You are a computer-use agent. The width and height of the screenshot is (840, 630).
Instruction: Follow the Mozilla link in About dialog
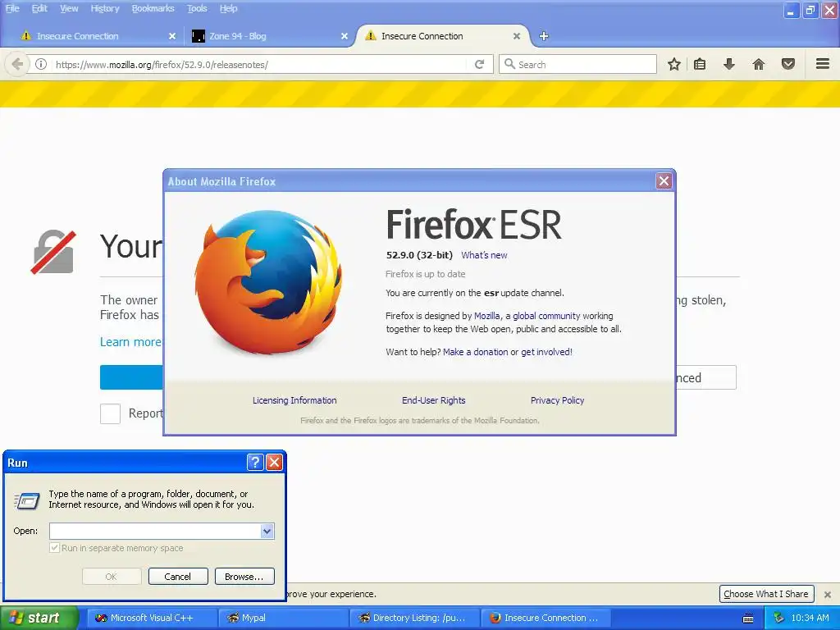486,316
